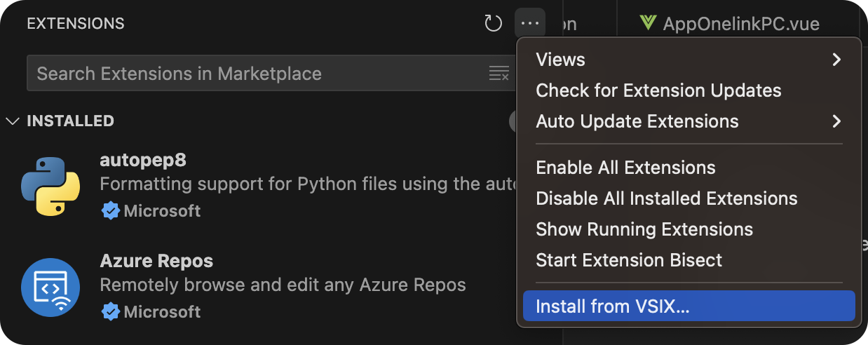Open the Views and More Actions ellipsis

[x=530, y=24]
